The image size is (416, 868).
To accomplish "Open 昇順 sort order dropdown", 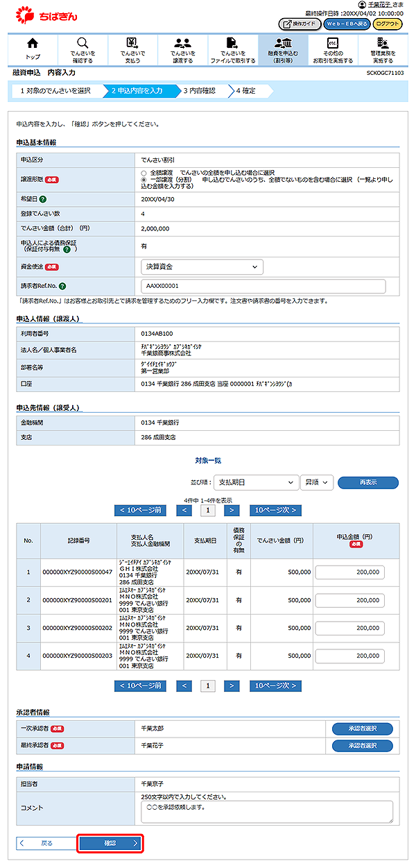I will [317, 482].
